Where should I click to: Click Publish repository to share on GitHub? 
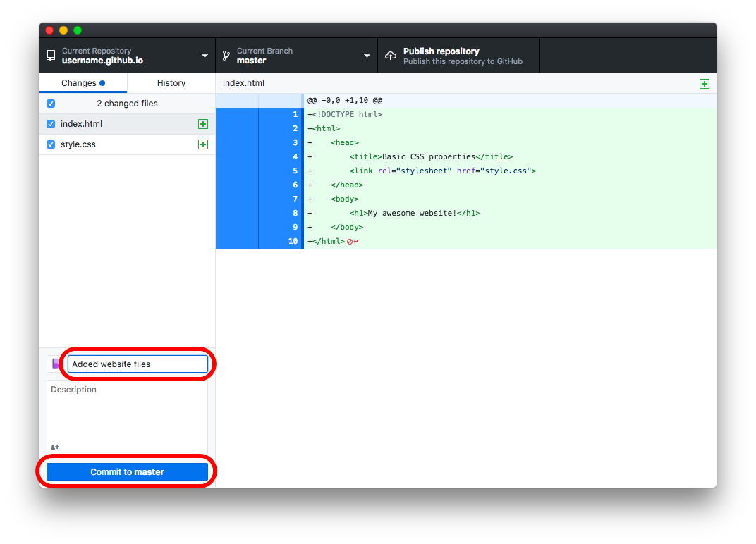coord(458,55)
